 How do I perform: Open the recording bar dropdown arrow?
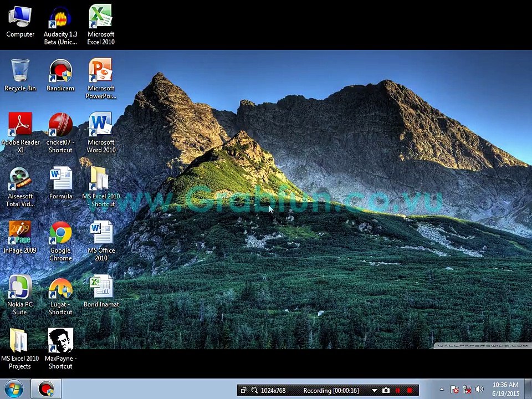point(374,391)
